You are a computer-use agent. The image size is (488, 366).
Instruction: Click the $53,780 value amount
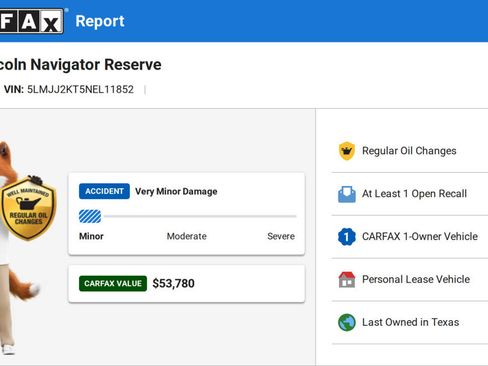click(173, 283)
